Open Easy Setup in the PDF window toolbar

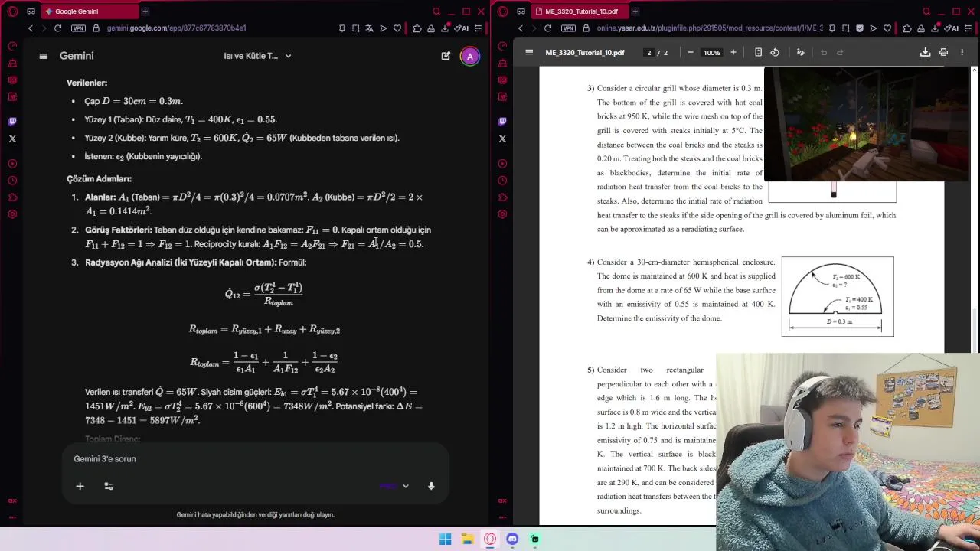968,28
